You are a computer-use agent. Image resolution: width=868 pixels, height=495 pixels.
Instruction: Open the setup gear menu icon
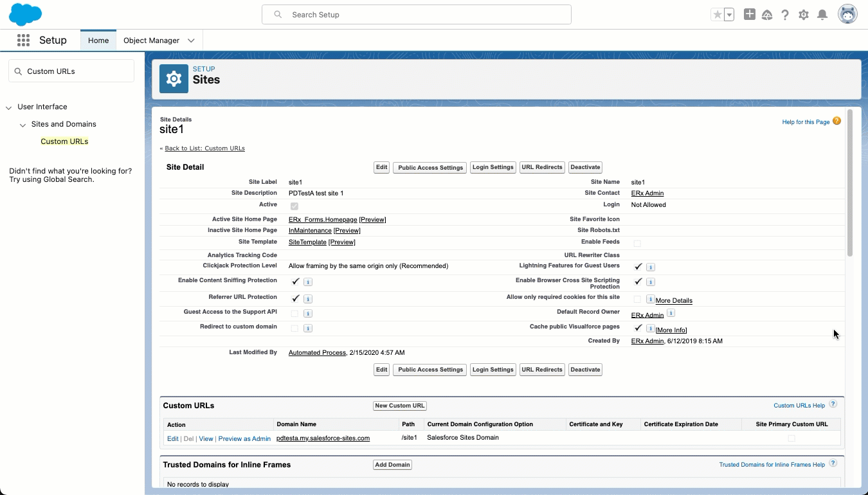[x=804, y=15]
